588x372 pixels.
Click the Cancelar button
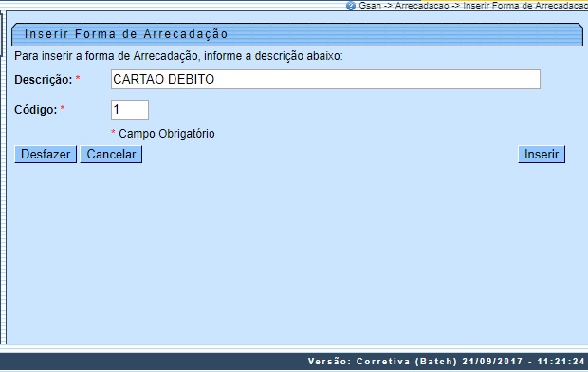(x=111, y=155)
